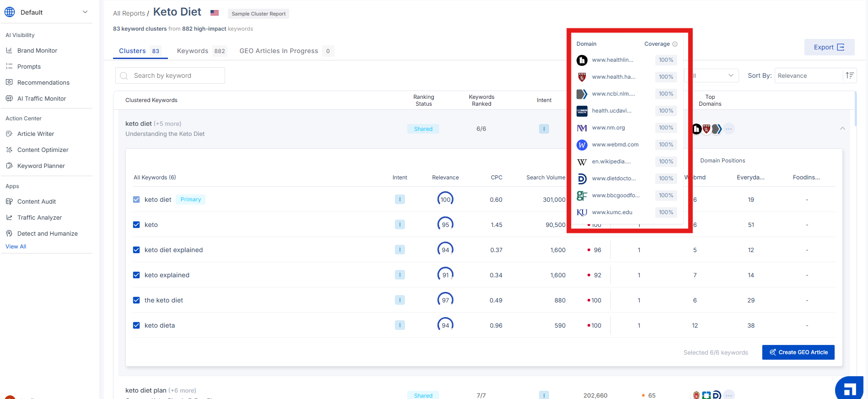The image size is (868, 399).
Task: Uncheck the 'keto explained' keyword checkbox
Action: point(136,275)
